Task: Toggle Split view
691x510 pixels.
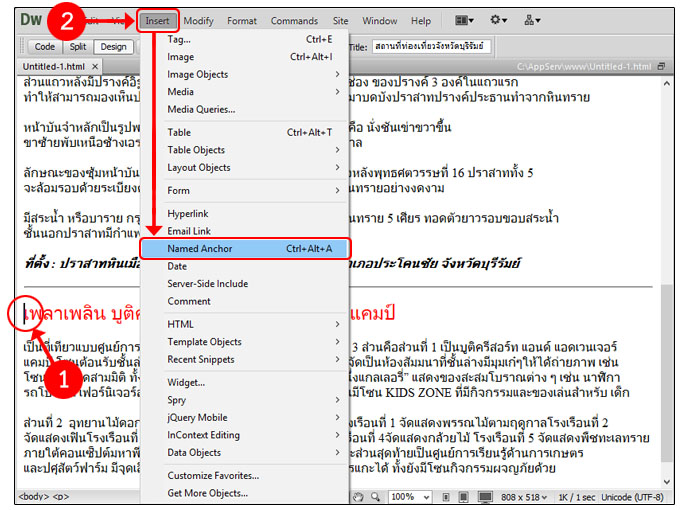Action: (x=78, y=46)
